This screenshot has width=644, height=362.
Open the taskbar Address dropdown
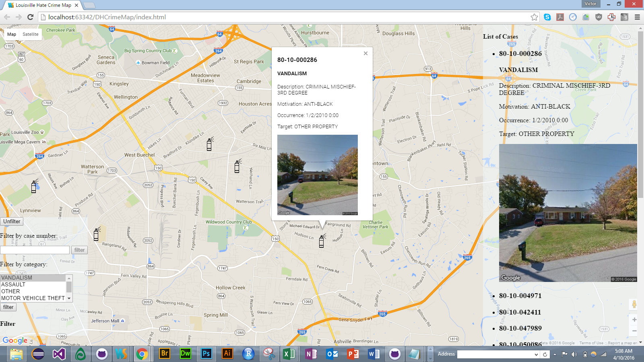click(x=536, y=354)
